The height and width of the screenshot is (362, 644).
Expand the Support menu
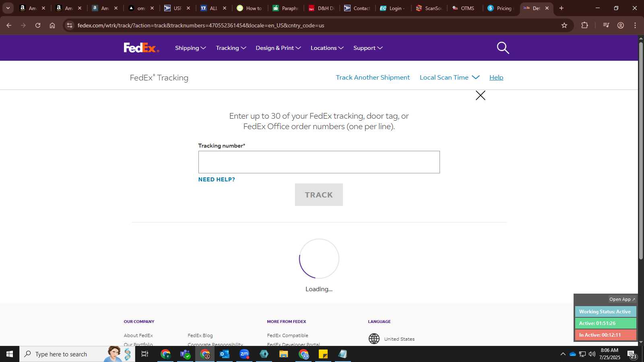pos(368,48)
